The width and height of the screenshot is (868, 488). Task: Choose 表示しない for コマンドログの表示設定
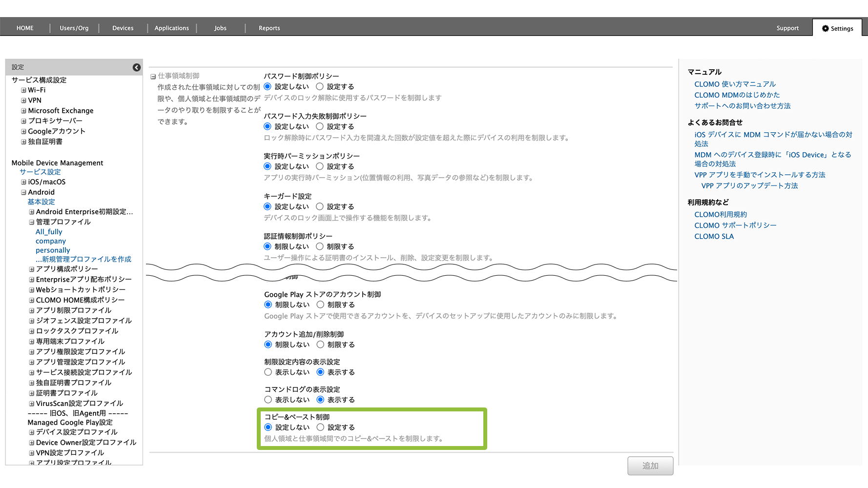pos(268,400)
